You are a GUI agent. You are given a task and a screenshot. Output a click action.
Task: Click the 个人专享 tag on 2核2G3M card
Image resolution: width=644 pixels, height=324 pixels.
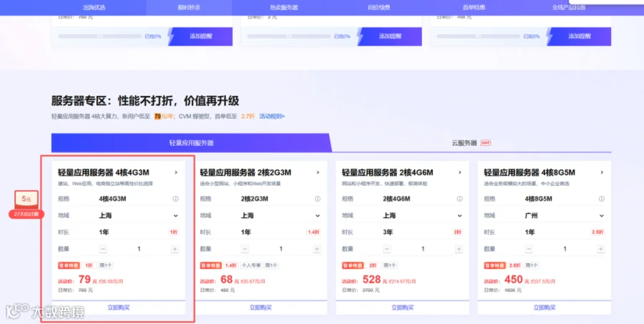(251, 265)
